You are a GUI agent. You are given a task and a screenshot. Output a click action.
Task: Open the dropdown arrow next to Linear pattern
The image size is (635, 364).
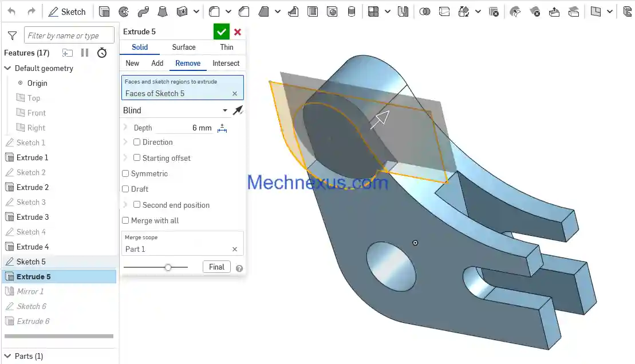pos(388,12)
